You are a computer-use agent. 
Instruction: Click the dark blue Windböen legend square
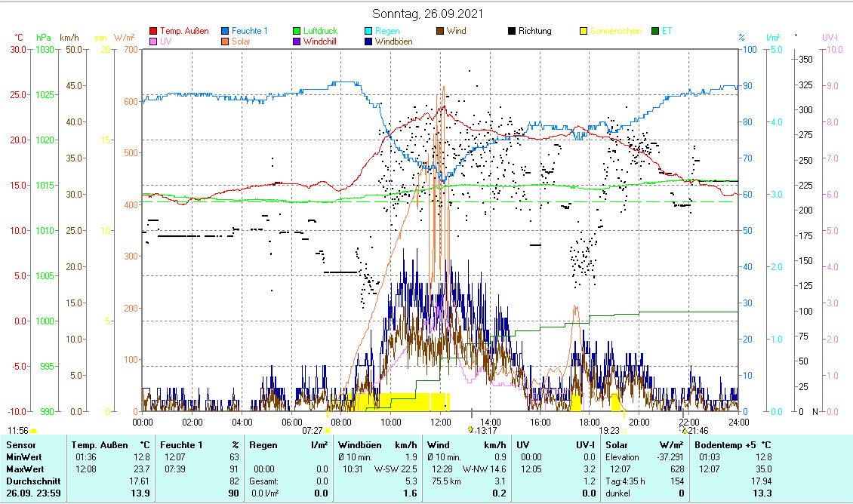[368, 41]
